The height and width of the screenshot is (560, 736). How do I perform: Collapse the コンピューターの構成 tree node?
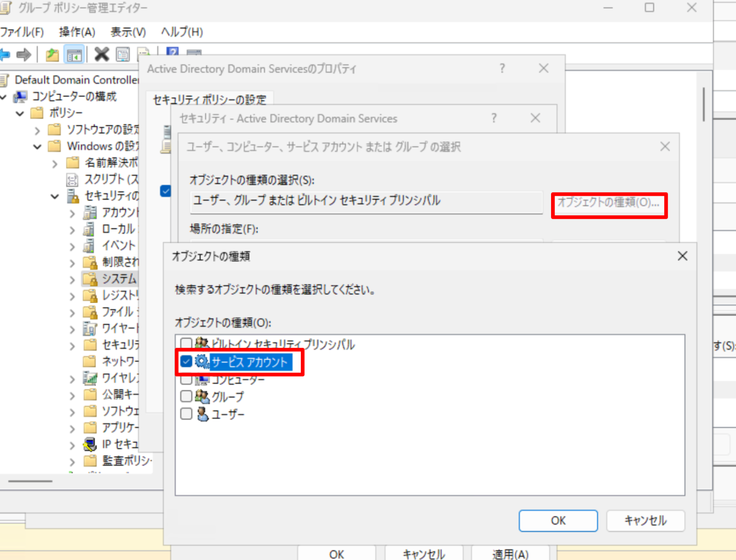(x=3, y=97)
